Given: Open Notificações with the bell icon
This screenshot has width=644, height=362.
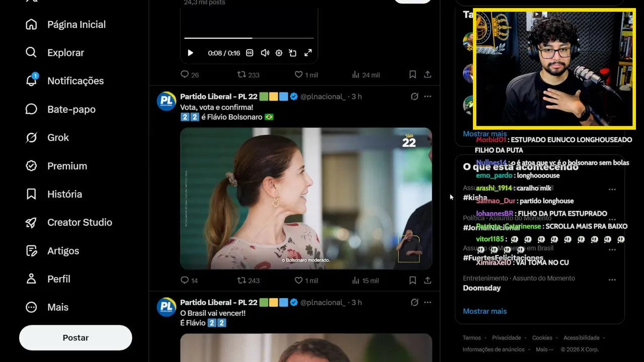Looking at the screenshot, I should click(x=64, y=80).
